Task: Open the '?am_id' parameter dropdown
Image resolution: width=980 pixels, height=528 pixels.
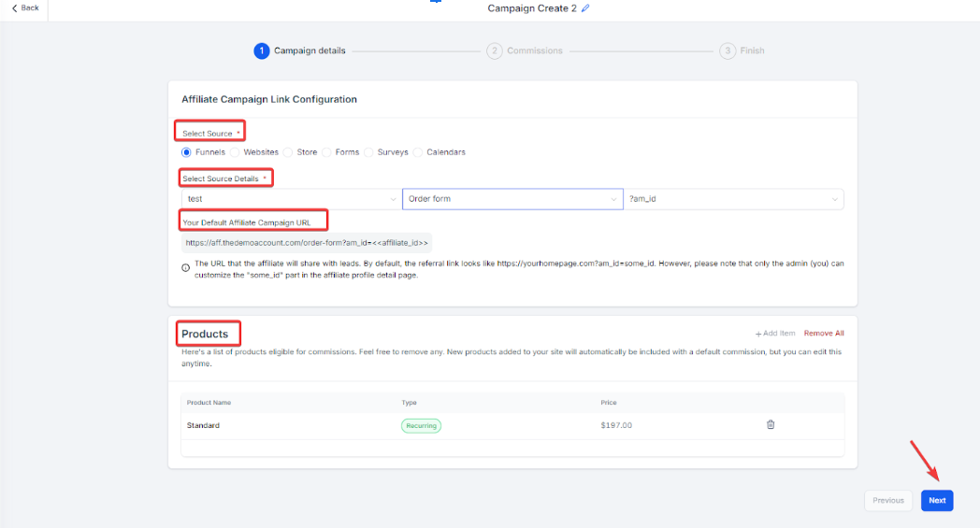Action: (734, 199)
